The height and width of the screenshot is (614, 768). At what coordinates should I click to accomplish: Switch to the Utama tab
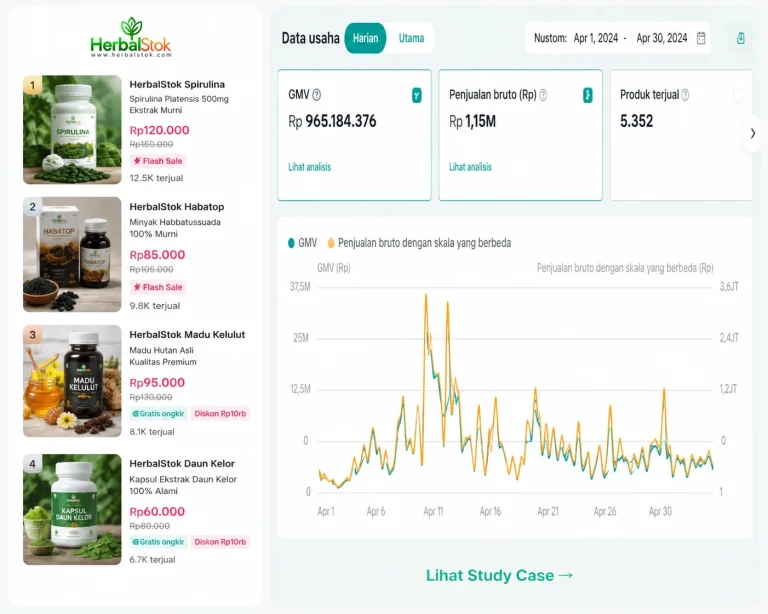[x=411, y=38]
